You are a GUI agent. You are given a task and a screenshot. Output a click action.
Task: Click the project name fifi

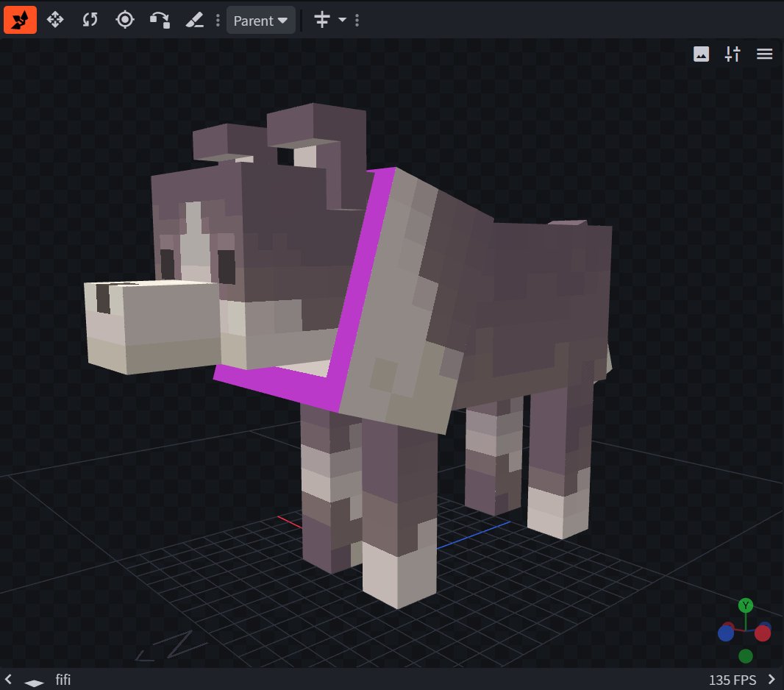coord(63,680)
